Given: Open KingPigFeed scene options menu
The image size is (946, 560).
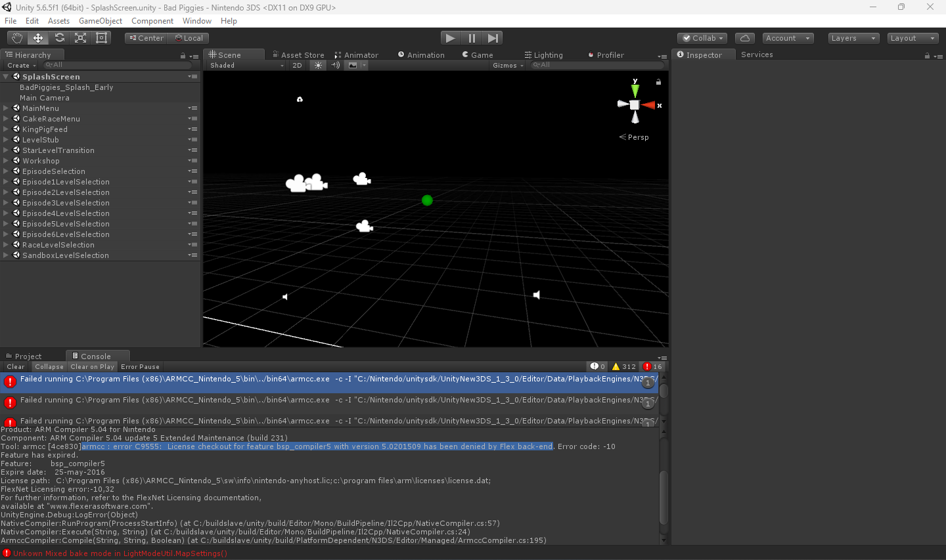Looking at the screenshot, I should (x=192, y=129).
